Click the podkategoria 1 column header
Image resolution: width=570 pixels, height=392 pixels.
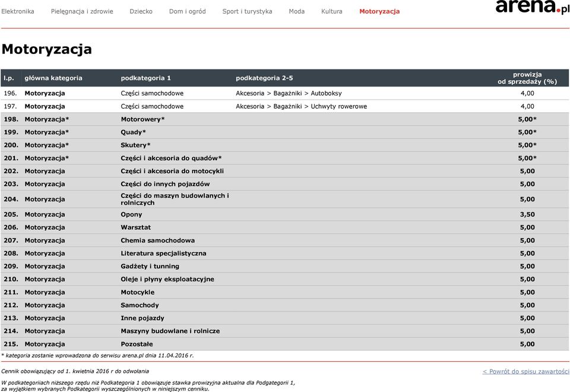point(146,78)
